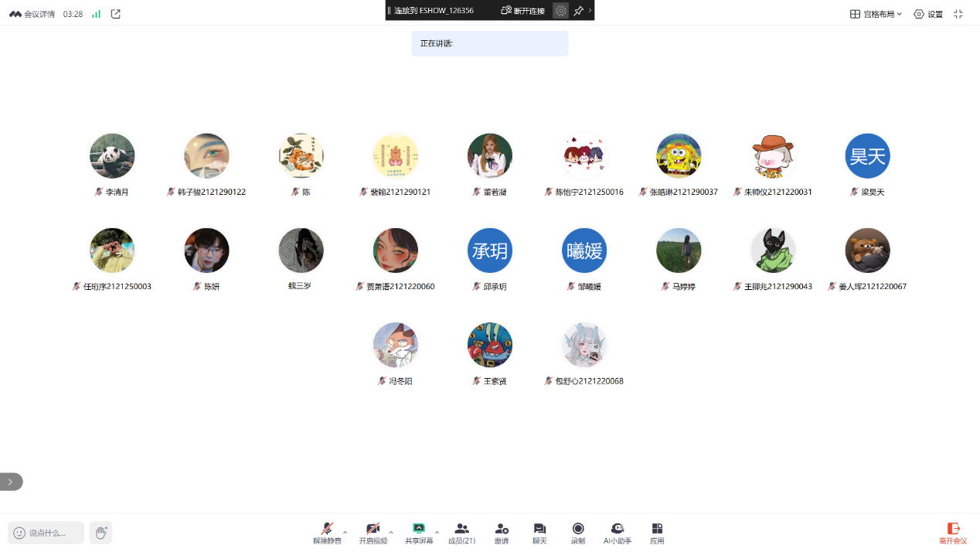Click the raise hand icon
Viewport: 980px width, 552px height.
pyautogui.click(x=100, y=533)
